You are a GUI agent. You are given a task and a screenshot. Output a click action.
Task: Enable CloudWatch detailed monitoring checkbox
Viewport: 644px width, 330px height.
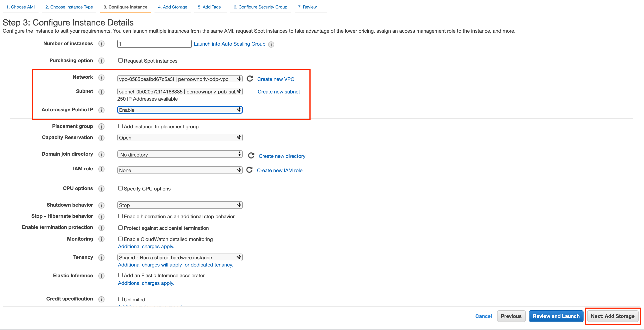[120, 239]
